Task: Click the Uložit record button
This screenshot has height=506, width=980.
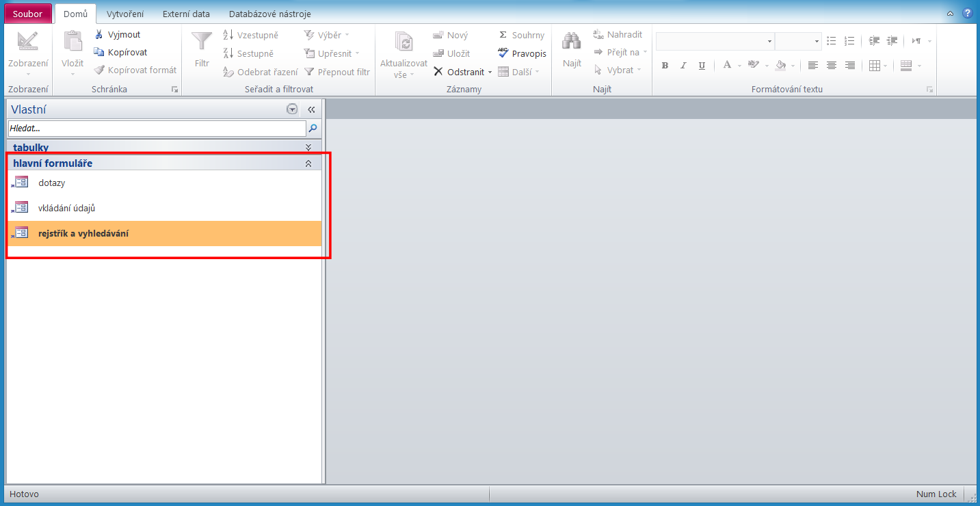Action: [451, 53]
